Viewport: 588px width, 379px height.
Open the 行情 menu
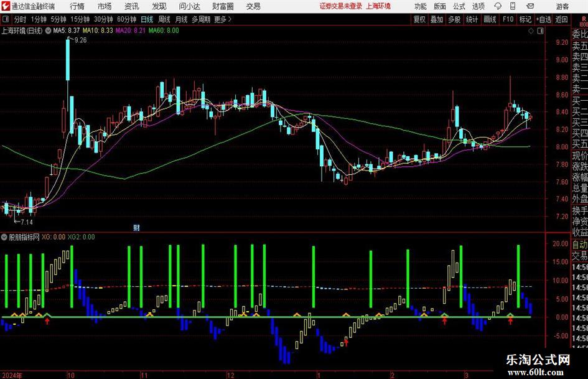(x=77, y=6)
